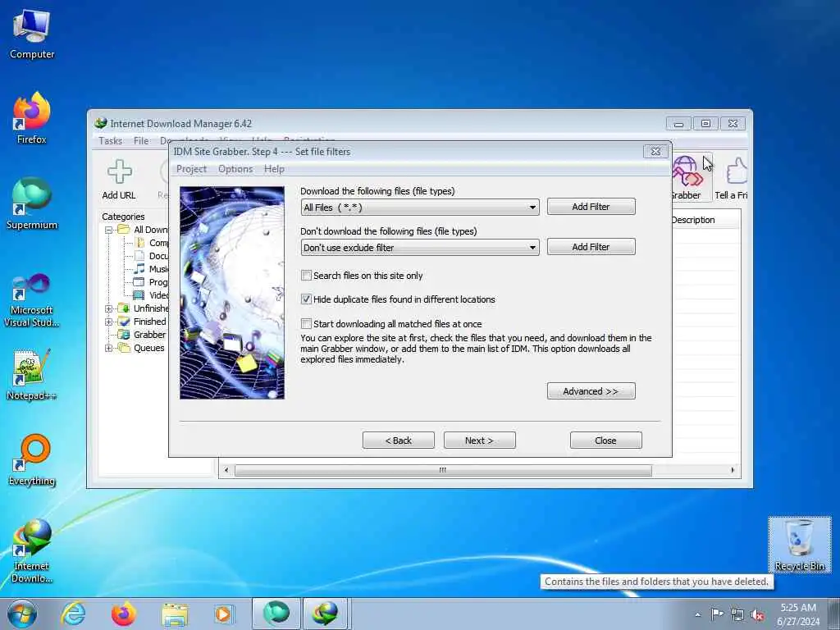Enable Search files on this site only

[307, 276]
